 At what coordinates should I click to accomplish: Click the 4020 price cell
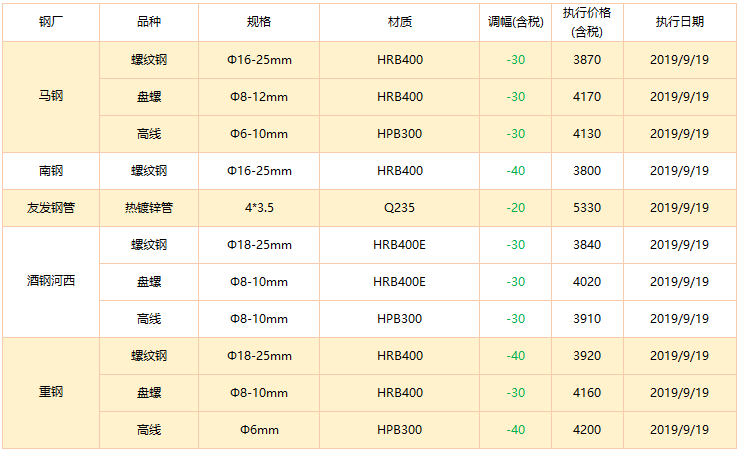tap(587, 282)
